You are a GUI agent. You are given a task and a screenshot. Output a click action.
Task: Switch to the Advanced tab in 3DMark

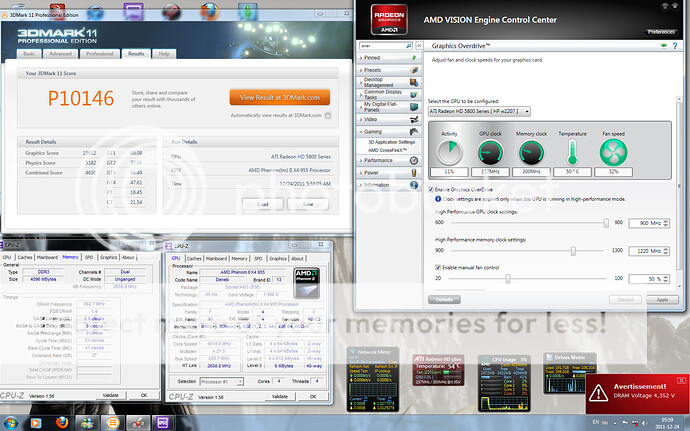[110, 53]
